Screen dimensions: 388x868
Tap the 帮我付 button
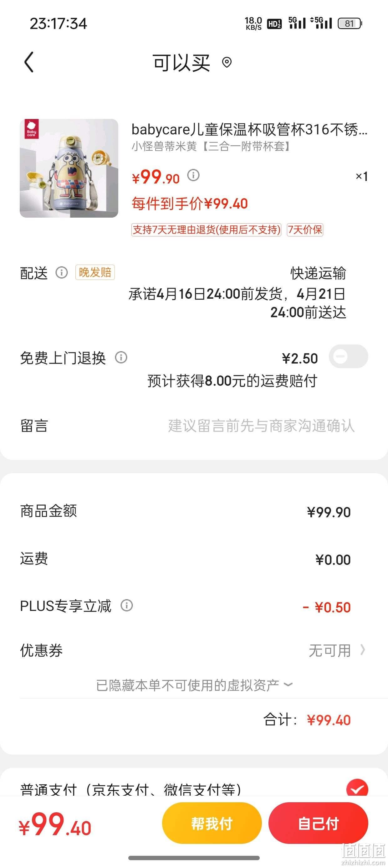point(212,824)
